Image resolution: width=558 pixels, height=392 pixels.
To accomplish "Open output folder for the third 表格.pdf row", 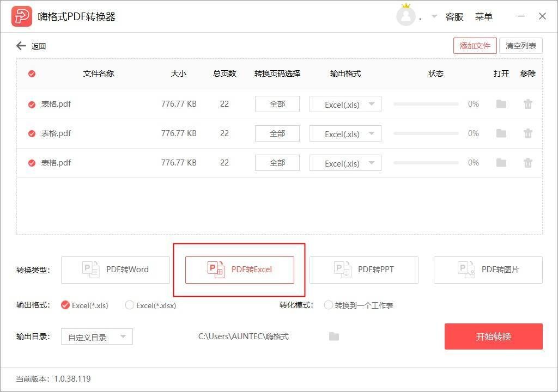I will [x=501, y=163].
